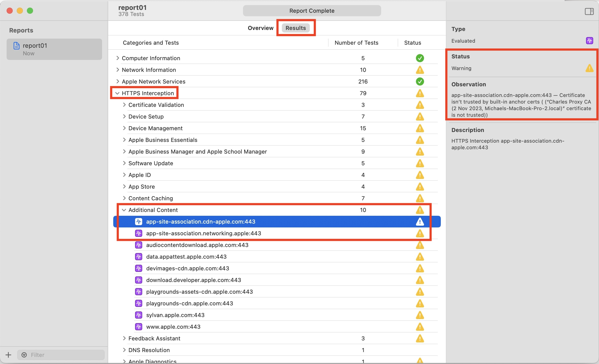Toggle the inspector sidebar panel icon
This screenshot has width=599, height=364.
(x=589, y=11)
